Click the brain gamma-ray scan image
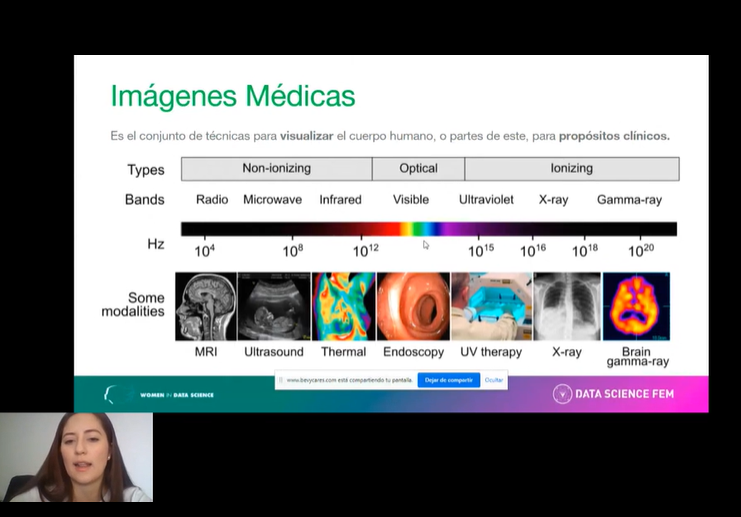 [x=636, y=306]
